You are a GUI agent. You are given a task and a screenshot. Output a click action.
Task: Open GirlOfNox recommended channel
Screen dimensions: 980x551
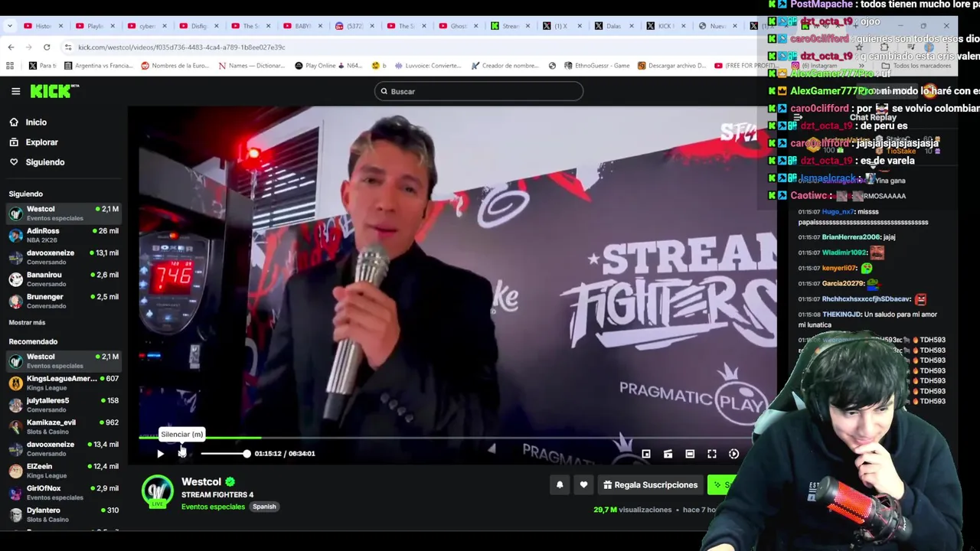[64, 492]
